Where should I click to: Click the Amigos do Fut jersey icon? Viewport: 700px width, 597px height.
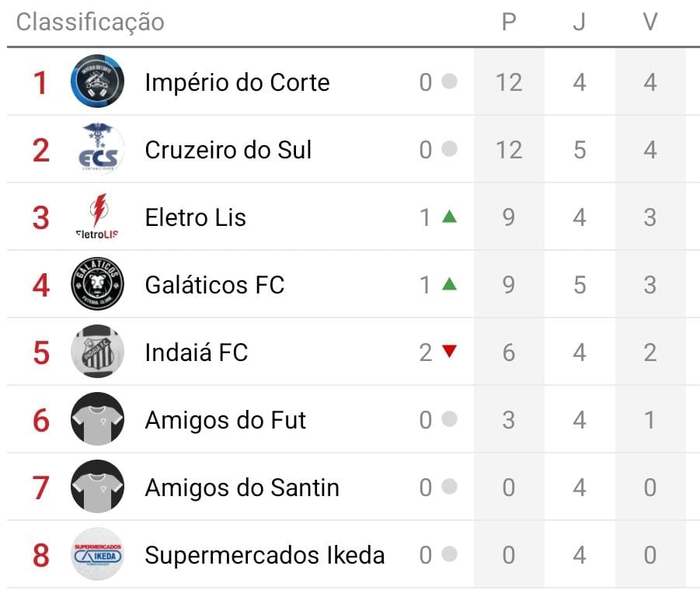(x=97, y=419)
